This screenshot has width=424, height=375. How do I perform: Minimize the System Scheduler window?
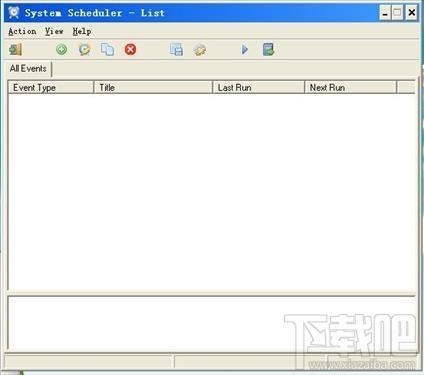pyautogui.click(x=385, y=13)
